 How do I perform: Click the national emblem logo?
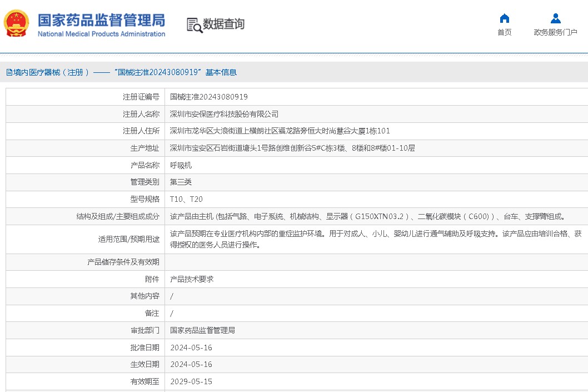tap(17, 23)
